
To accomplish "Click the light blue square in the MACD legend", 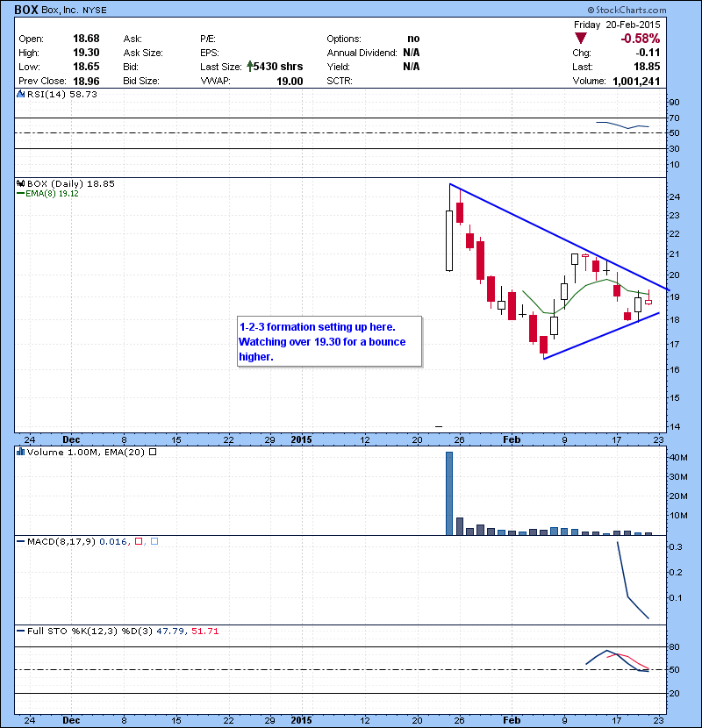I will click(154, 541).
